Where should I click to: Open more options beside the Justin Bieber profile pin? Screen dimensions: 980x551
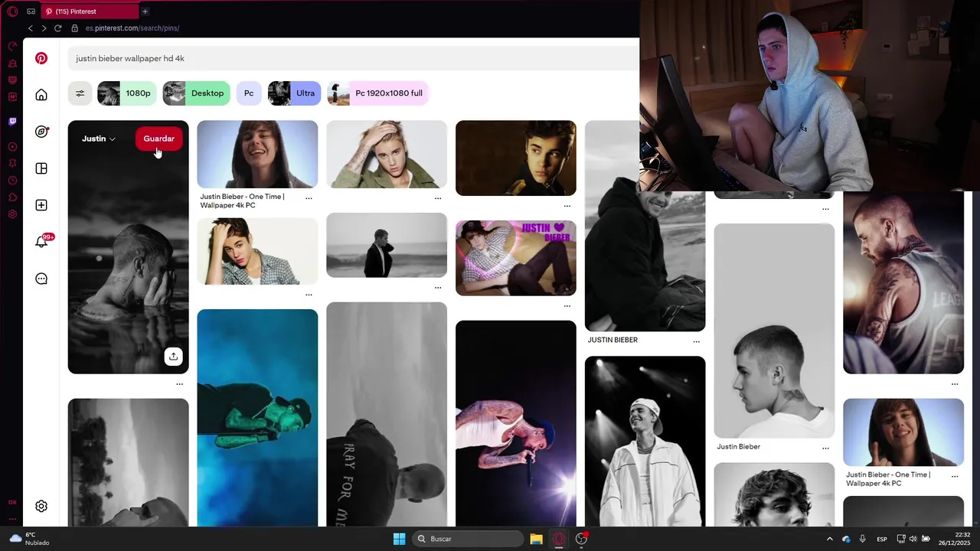[x=825, y=448]
